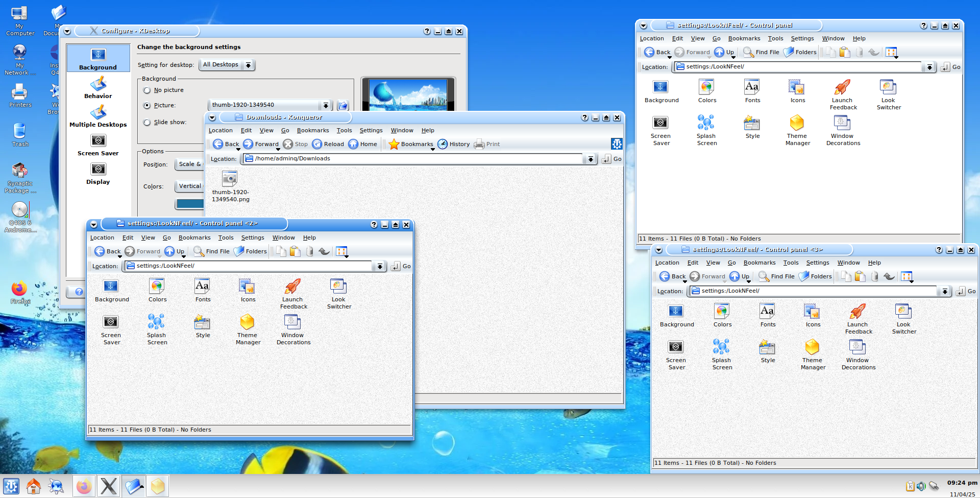Open location dropdown in Control panel <3>
The image size is (980, 498).
pos(944,291)
